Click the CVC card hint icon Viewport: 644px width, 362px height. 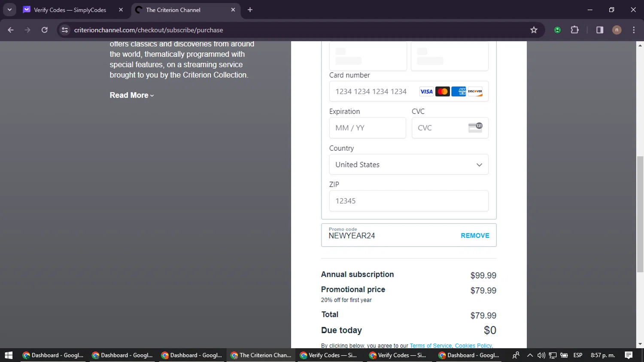(475, 128)
